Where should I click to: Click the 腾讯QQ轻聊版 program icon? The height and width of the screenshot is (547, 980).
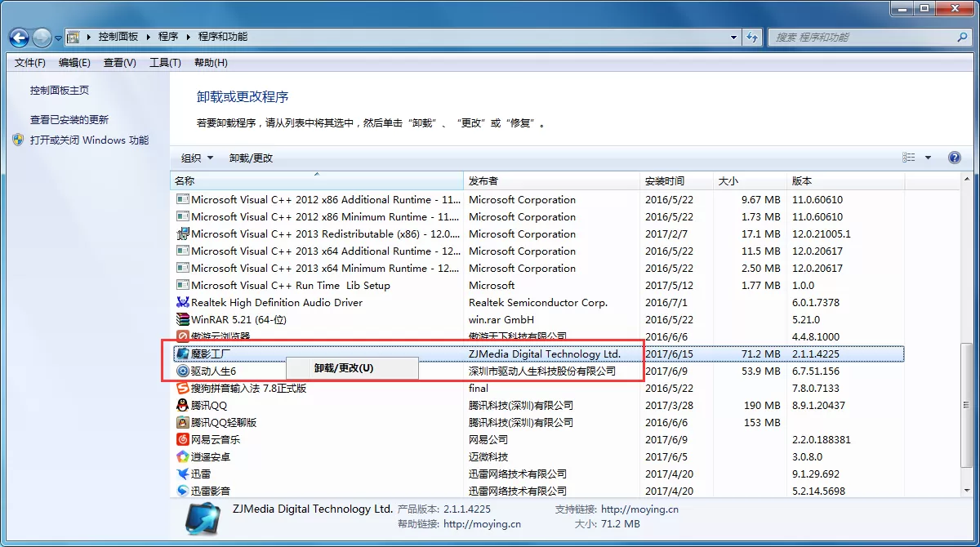pos(183,422)
